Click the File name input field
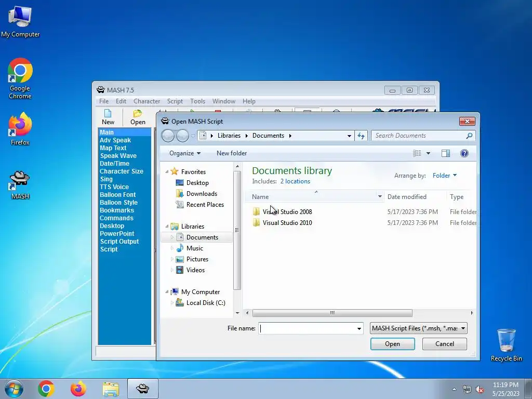The width and height of the screenshot is (532, 399). [x=307, y=328]
